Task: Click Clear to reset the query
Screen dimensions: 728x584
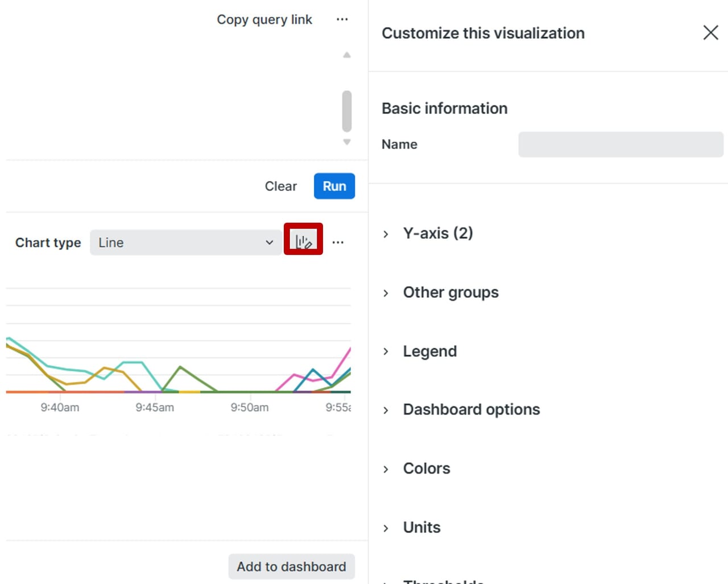Action: (280, 186)
